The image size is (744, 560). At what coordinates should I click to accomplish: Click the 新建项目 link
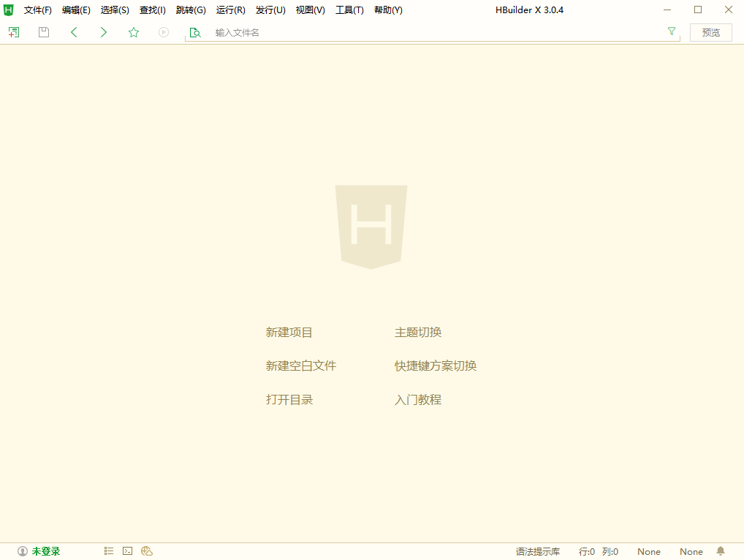[289, 332]
